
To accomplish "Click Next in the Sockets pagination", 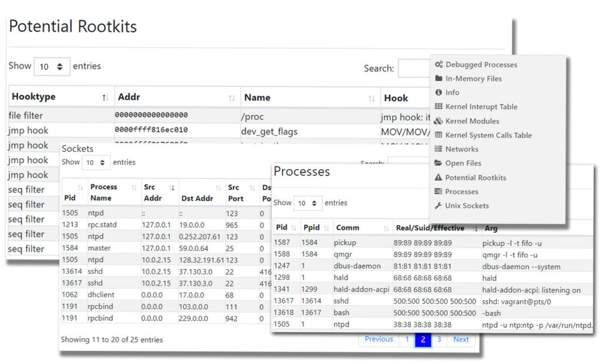I will [x=461, y=339].
